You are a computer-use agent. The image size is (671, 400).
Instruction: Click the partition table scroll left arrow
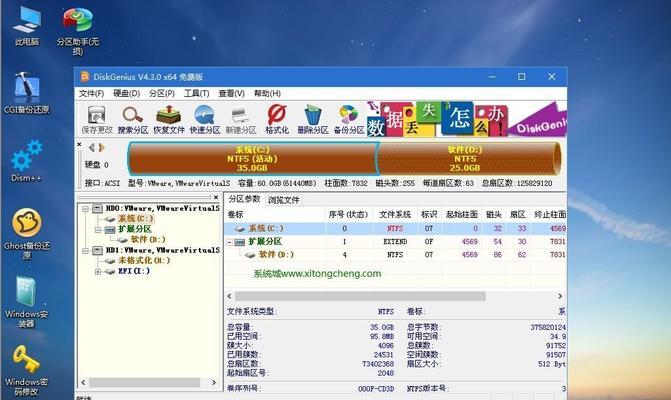pyautogui.click(x=230, y=296)
